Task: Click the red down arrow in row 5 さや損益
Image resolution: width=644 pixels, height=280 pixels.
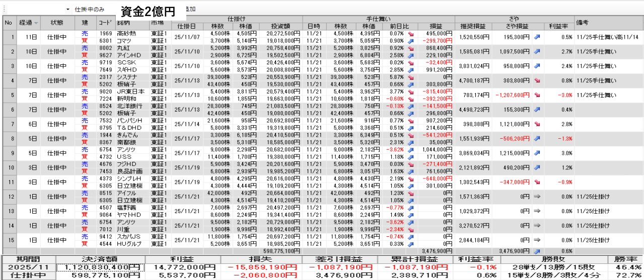Action: (537, 95)
